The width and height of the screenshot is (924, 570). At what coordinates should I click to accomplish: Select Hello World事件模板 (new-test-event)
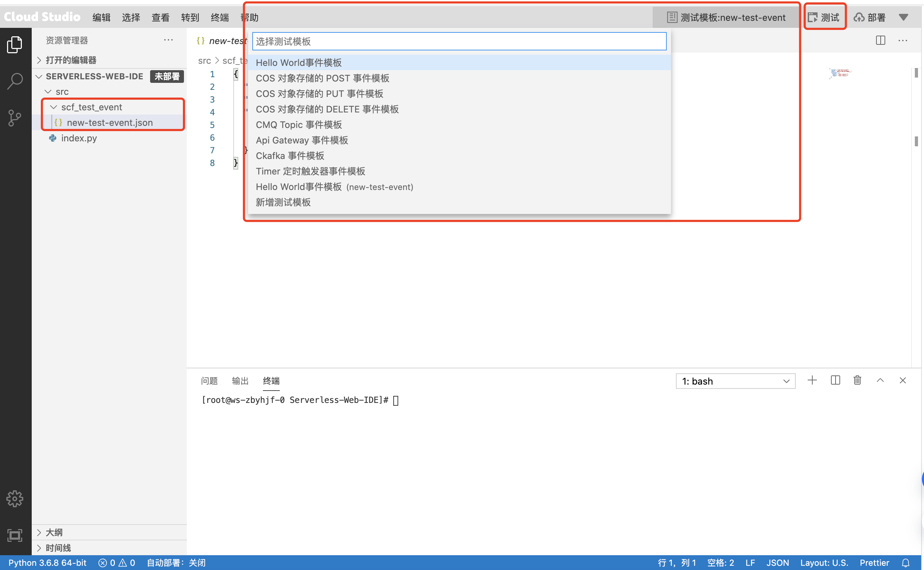[x=459, y=187]
